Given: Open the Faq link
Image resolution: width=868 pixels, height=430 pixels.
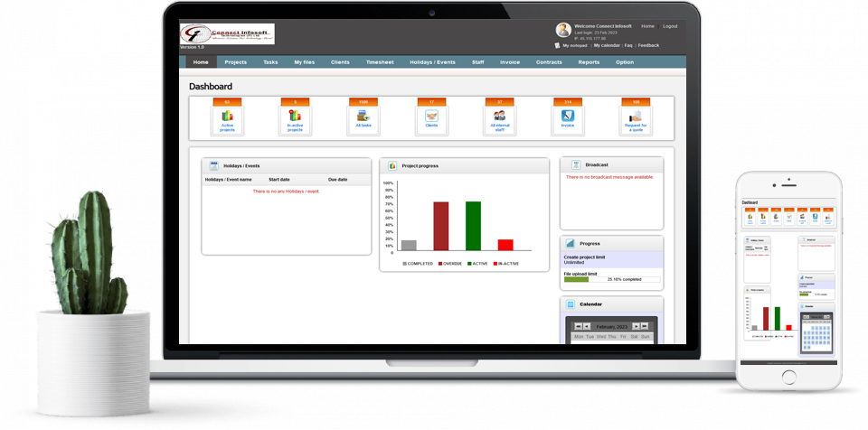Looking at the screenshot, I should point(628,45).
